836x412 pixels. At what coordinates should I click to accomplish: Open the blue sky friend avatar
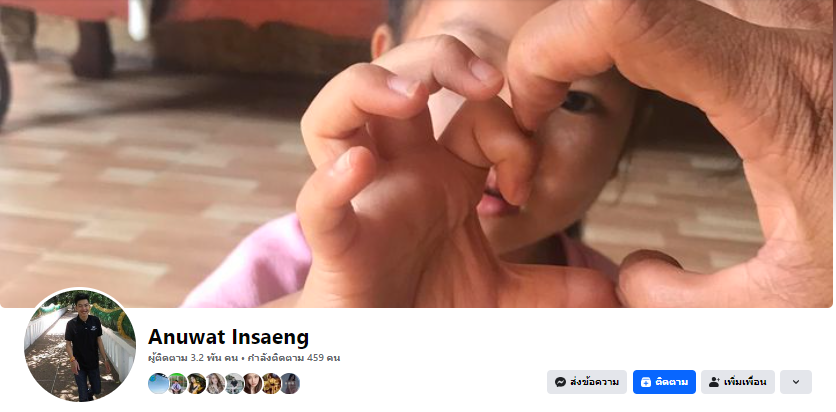158,383
